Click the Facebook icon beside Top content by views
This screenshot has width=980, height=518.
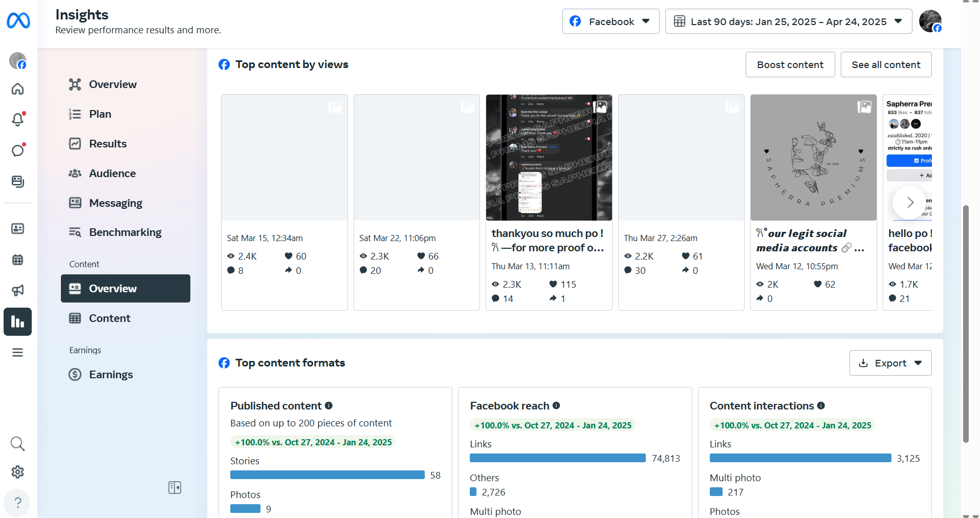tap(224, 64)
